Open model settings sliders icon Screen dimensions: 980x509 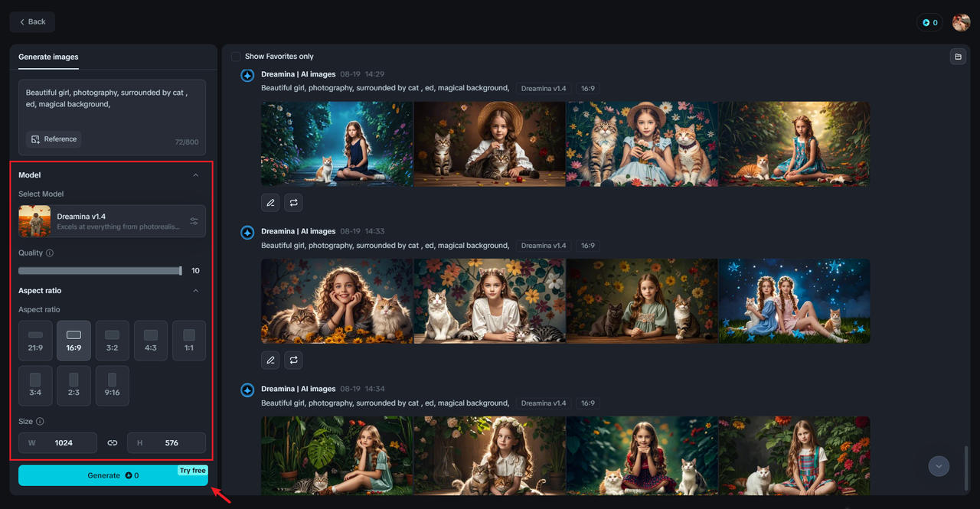click(x=194, y=221)
